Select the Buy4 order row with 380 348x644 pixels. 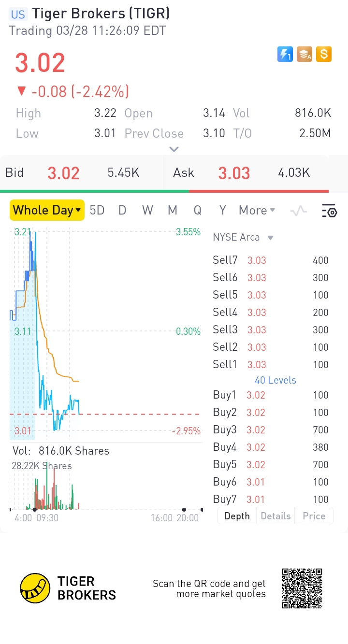point(271,447)
